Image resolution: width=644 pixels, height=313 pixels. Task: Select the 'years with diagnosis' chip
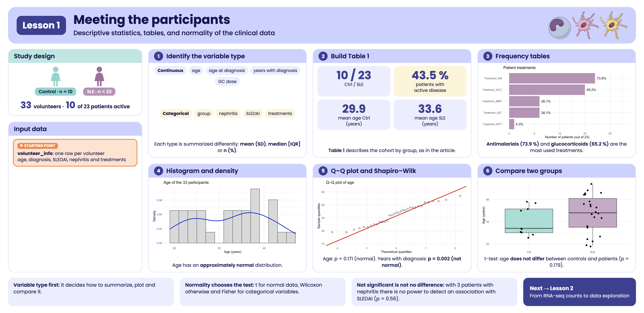275,70
